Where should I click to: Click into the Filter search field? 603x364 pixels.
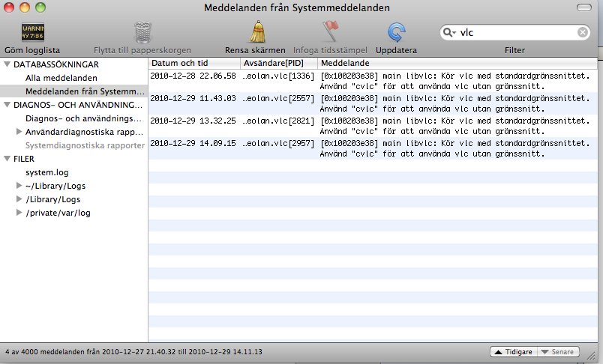515,32
